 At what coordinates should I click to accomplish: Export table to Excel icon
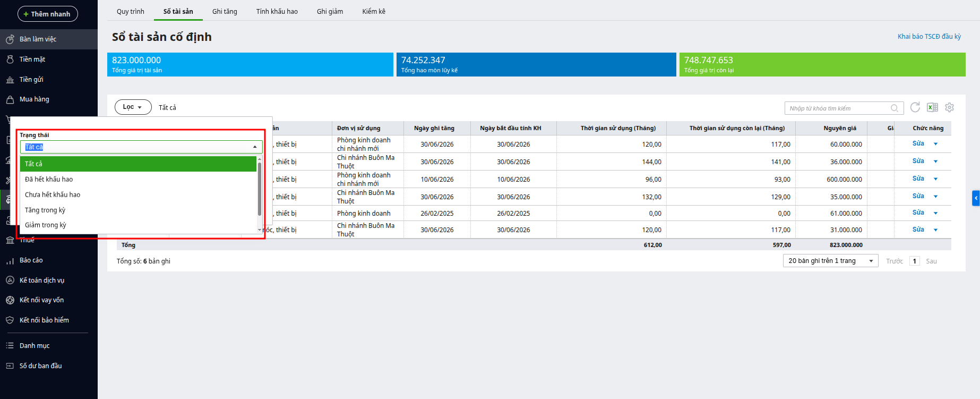point(932,107)
